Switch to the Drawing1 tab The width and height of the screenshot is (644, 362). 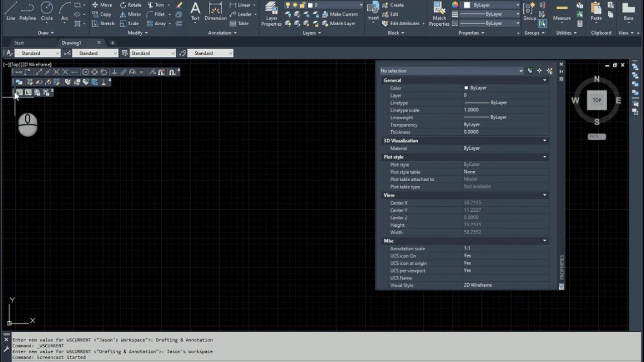click(71, 43)
